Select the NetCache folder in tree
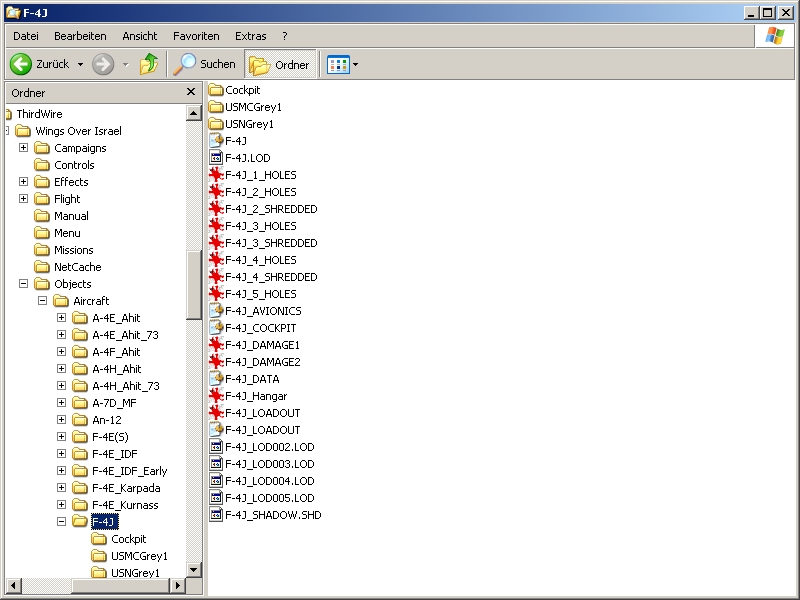This screenshot has width=800, height=600. pyautogui.click(x=78, y=267)
